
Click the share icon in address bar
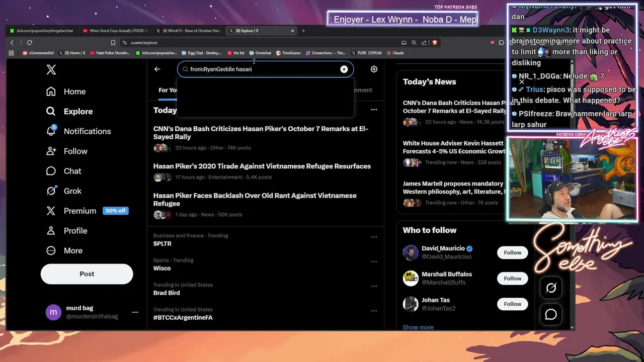[424, 43]
